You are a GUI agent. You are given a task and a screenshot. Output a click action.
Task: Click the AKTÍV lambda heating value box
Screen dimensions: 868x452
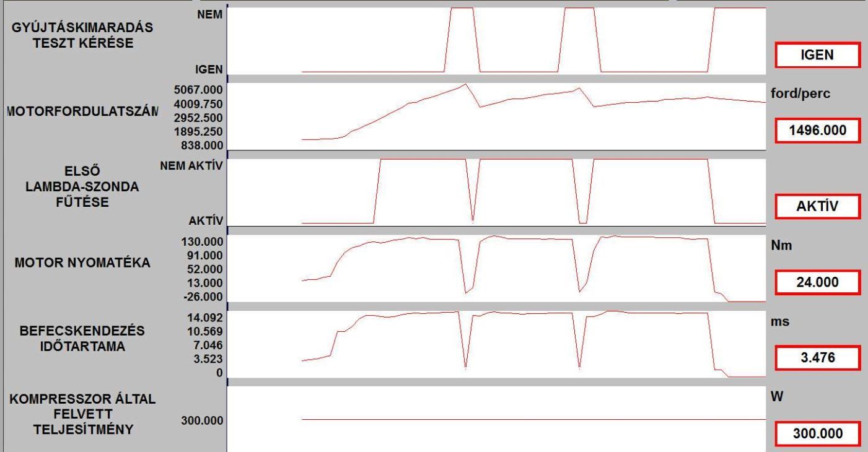pos(817,207)
